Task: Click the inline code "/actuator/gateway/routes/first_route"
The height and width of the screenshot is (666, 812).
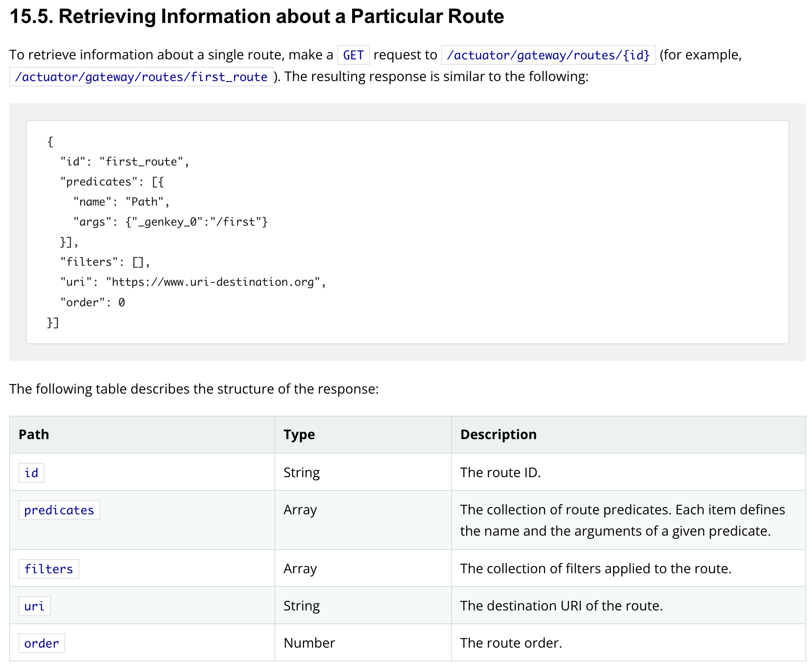Action: point(141,77)
